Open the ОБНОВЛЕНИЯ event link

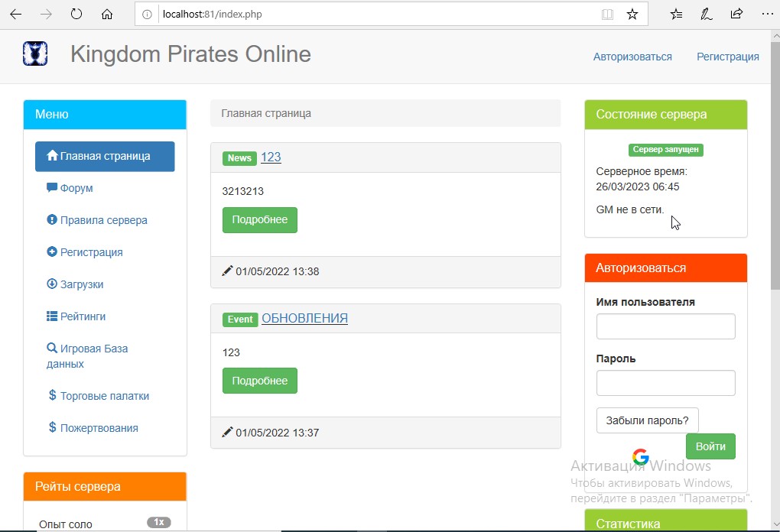click(x=304, y=319)
